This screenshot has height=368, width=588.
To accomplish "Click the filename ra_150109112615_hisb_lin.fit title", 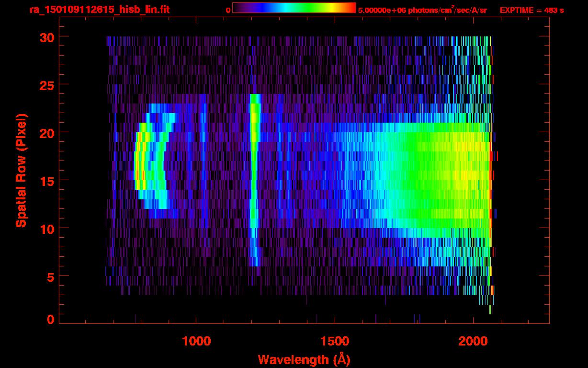I will pos(99,10).
